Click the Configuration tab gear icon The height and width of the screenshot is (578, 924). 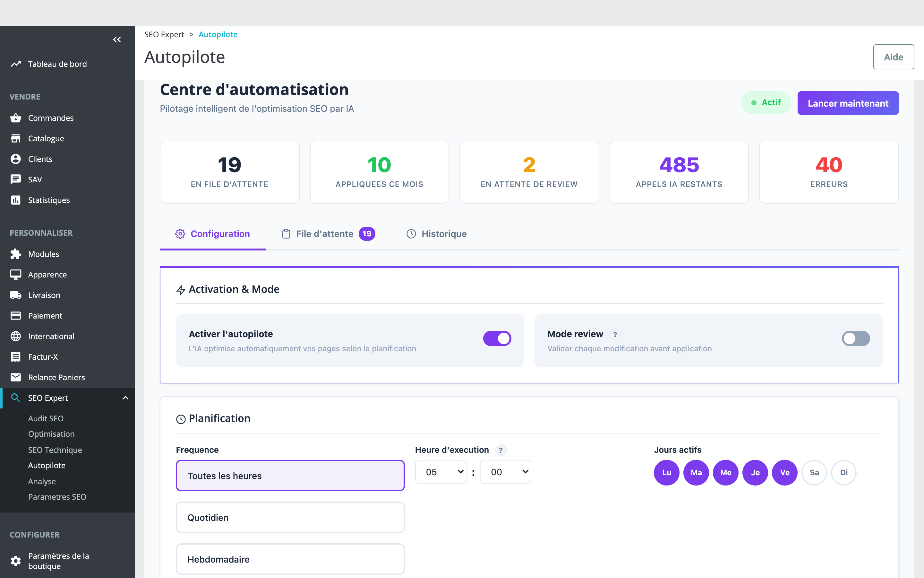pyautogui.click(x=180, y=234)
